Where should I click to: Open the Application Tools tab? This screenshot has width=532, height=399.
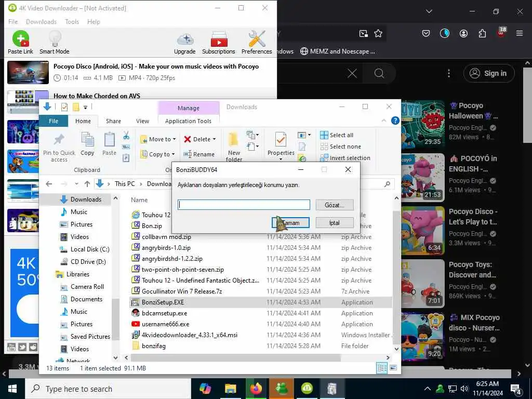click(188, 121)
